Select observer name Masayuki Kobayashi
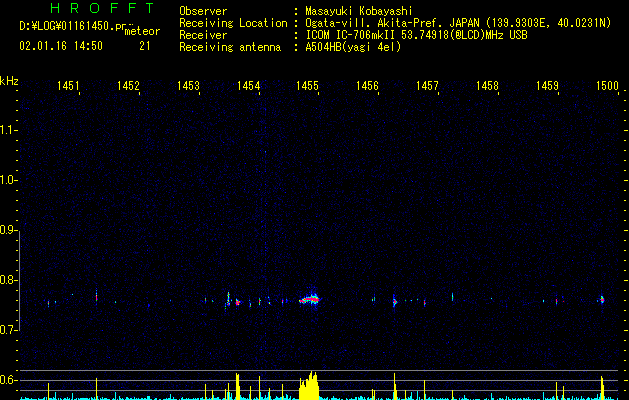 point(359,11)
